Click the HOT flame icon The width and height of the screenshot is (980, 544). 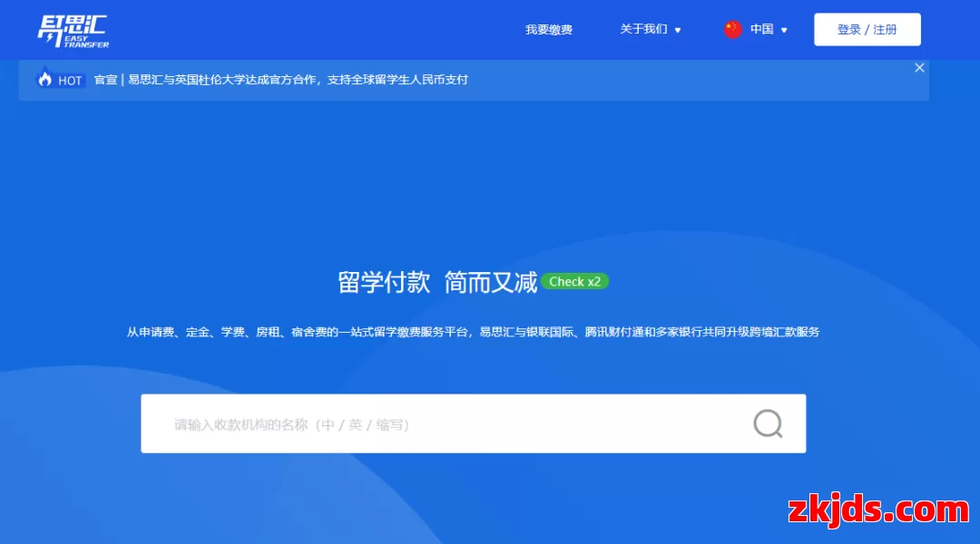pos(44,78)
